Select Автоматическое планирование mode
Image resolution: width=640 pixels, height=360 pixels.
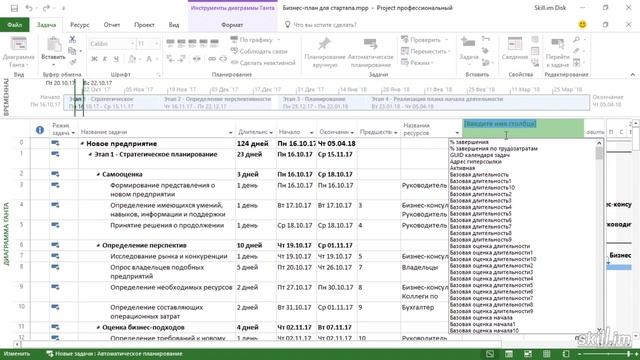[371, 52]
